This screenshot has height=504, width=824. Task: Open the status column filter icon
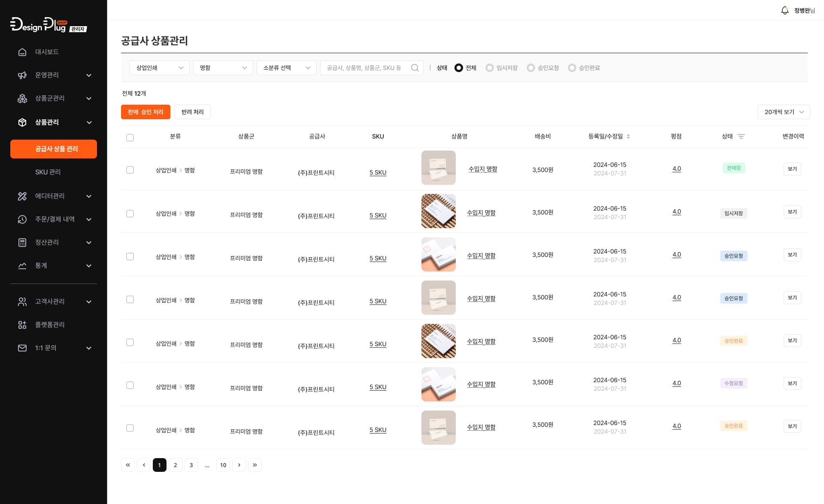[x=741, y=136]
